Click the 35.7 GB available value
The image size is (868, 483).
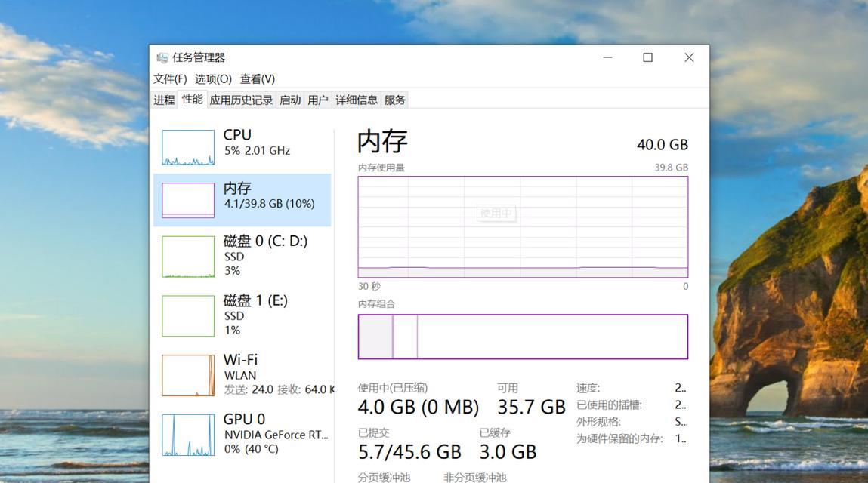[531, 408]
